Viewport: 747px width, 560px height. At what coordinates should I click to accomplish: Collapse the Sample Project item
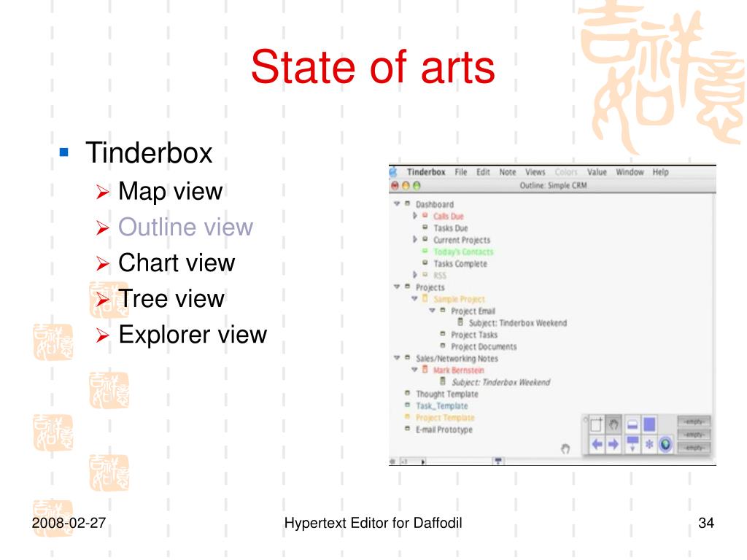[414, 298]
